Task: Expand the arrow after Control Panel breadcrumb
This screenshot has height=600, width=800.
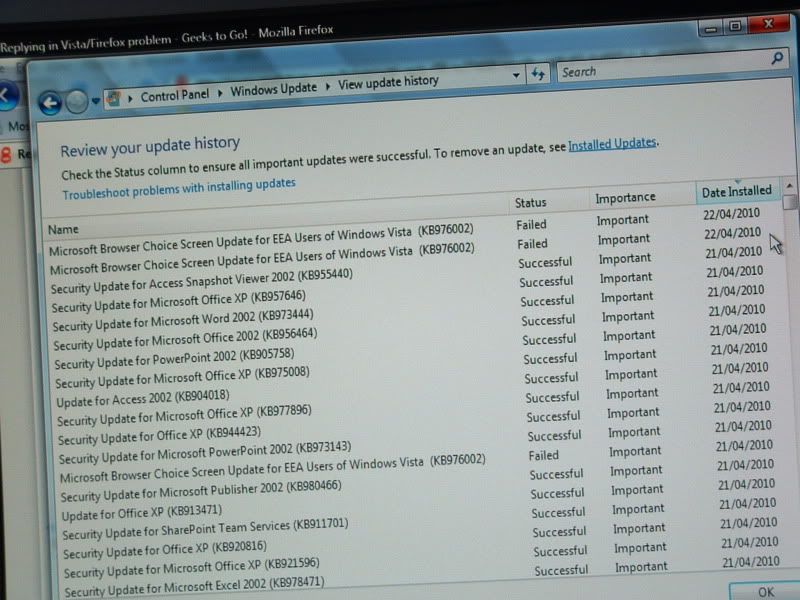Action: click(x=220, y=93)
